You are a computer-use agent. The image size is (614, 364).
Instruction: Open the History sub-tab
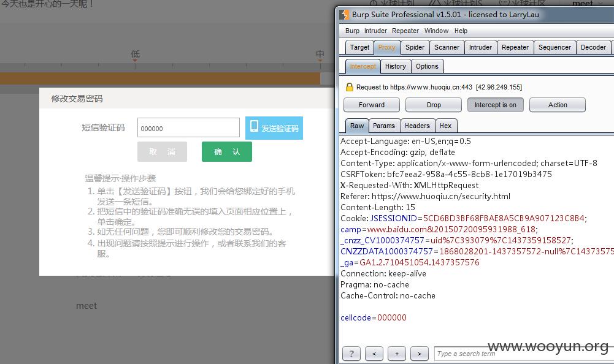click(396, 66)
